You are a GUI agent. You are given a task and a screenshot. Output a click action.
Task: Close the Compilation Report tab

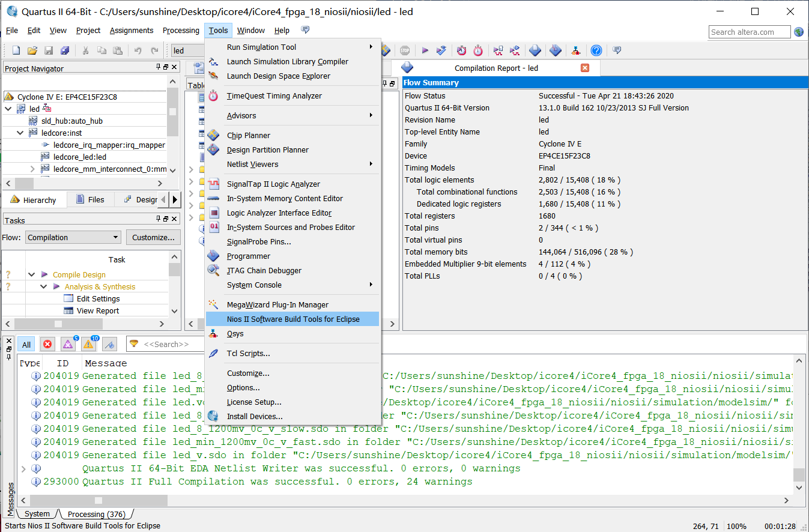coord(585,68)
